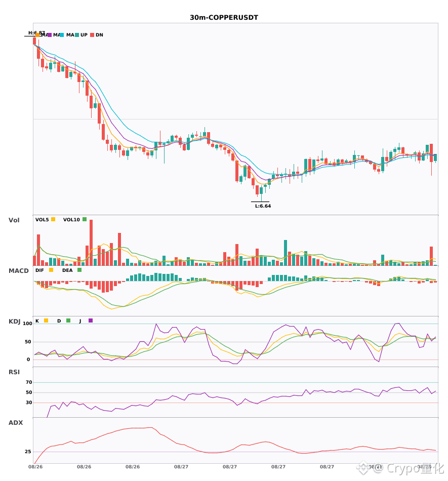Select the MACD panel label
This screenshot has width=448, height=481.
click(x=18, y=271)
